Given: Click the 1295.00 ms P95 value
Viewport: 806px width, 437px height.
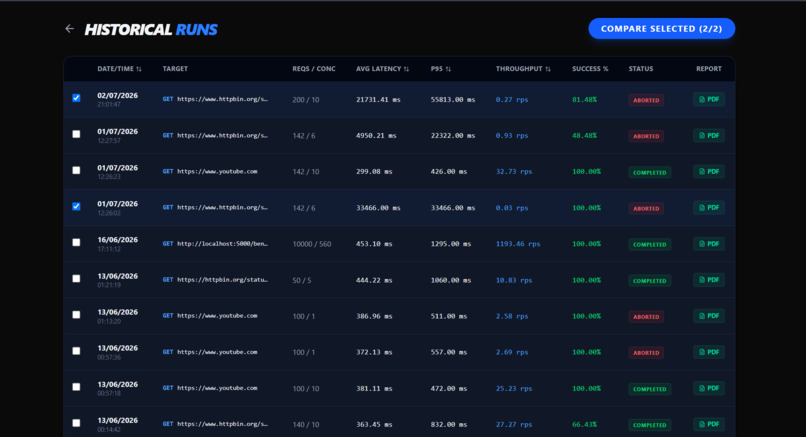Looking at the screenshot, I should (x=451, y=244).
